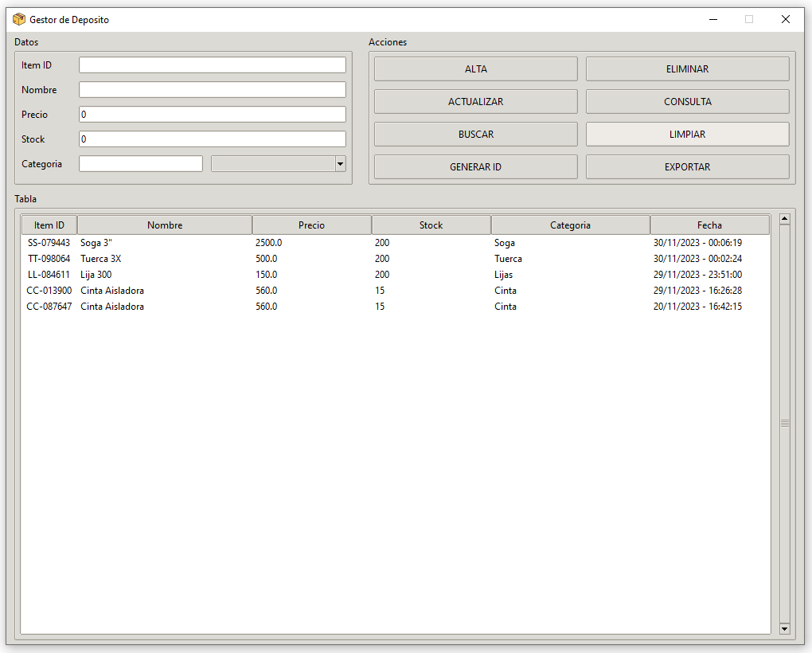Select the Precio input field
Screen dimensions: 812x653
click(212, 115)
